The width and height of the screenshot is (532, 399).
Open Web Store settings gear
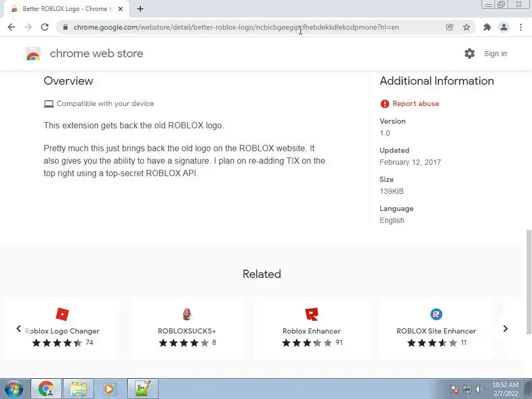click(470, 54)
